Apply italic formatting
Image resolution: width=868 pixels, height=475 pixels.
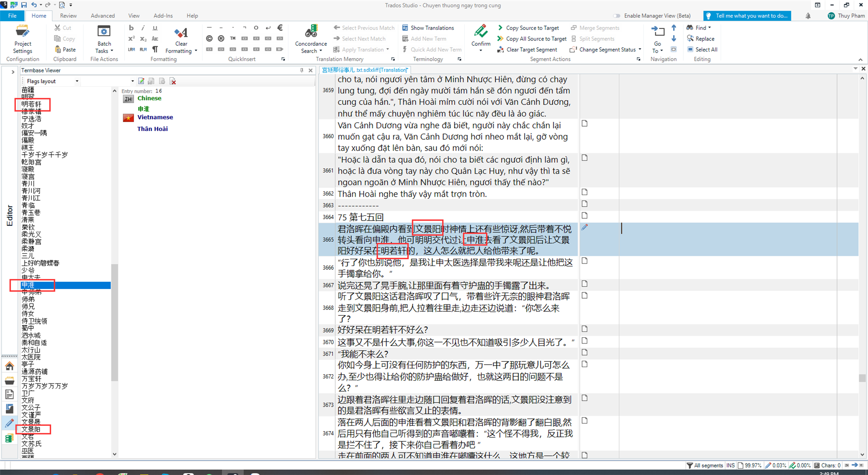(x=143, y=28)
